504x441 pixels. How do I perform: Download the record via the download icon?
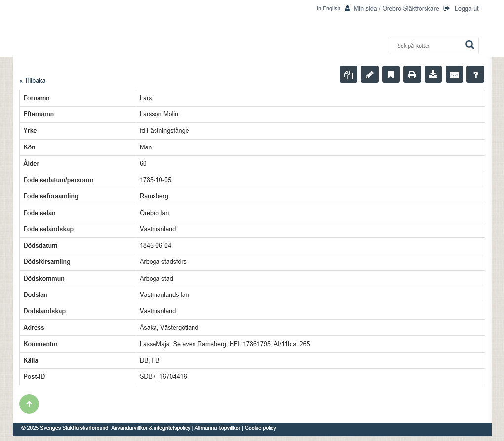click(433, 74)
